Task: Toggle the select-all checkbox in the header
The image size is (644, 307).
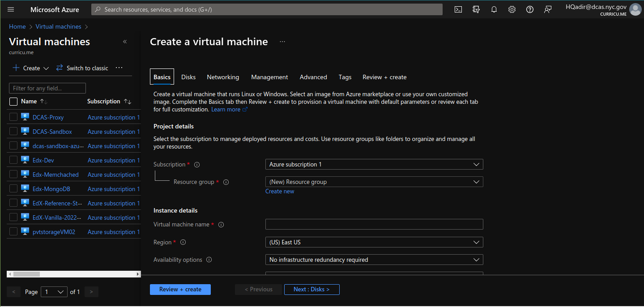Action: [13, 102]
